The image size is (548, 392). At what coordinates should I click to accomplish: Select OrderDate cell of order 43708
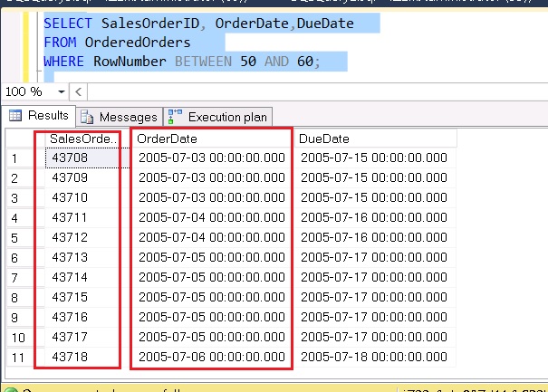(212, 158)
